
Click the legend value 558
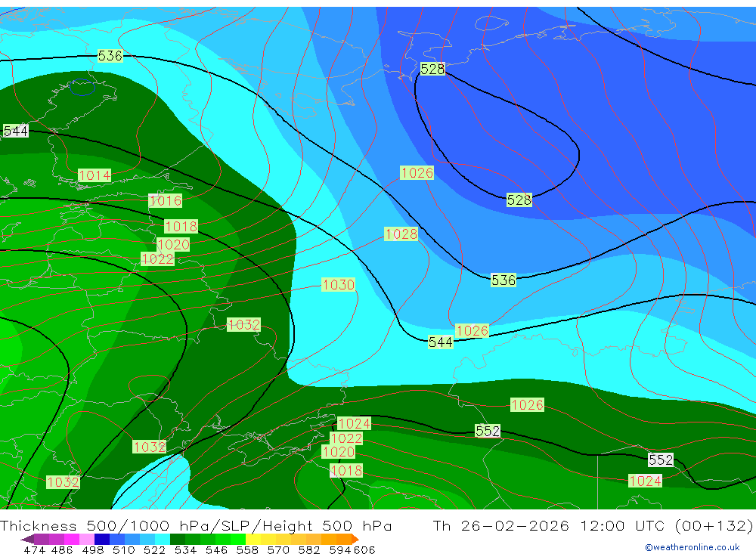[x=247, y=550]
